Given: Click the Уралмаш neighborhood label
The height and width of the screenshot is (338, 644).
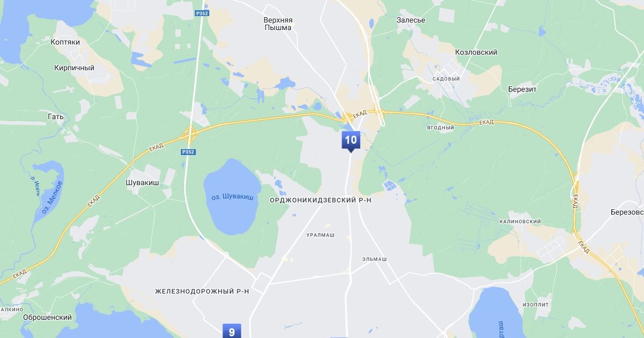Looking at the screenshot, I should [x=321, y=235].
